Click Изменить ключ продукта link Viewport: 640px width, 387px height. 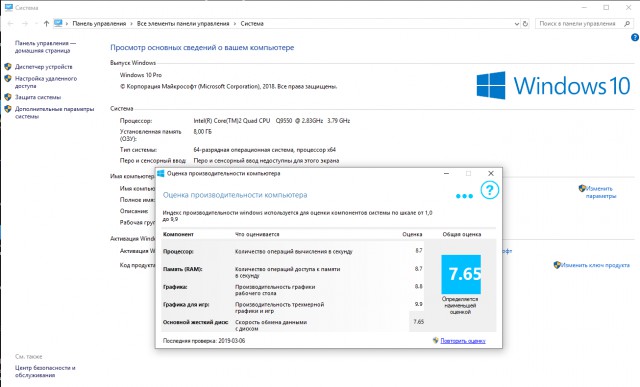(595, 265)
